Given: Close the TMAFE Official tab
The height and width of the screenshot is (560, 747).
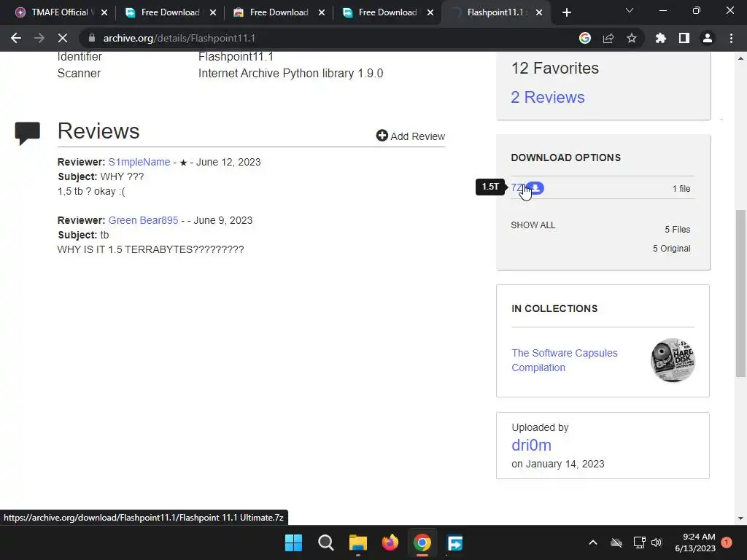Looking at the screenshot, I should [x=104, y=12].
